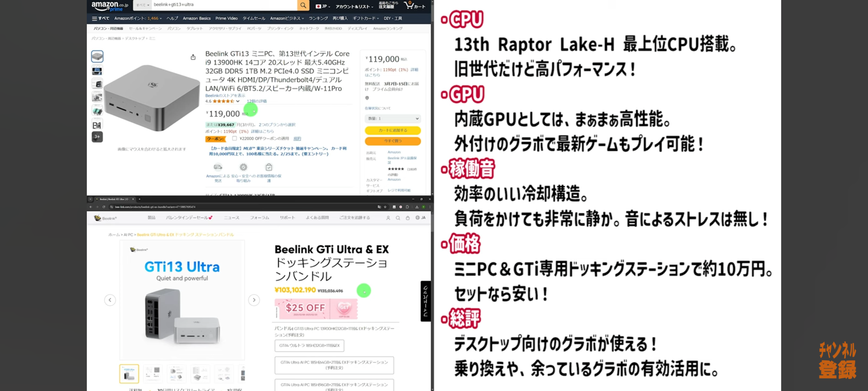868x391 pixels.
Task: Open the Beelink account user icon
Action: coord(388,218)
